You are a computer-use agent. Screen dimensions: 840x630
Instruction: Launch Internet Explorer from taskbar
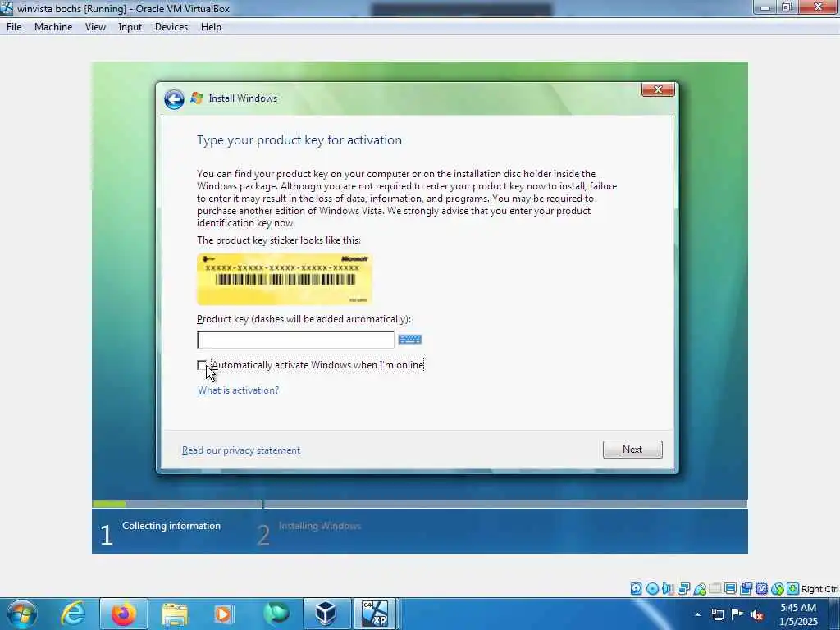73,614
